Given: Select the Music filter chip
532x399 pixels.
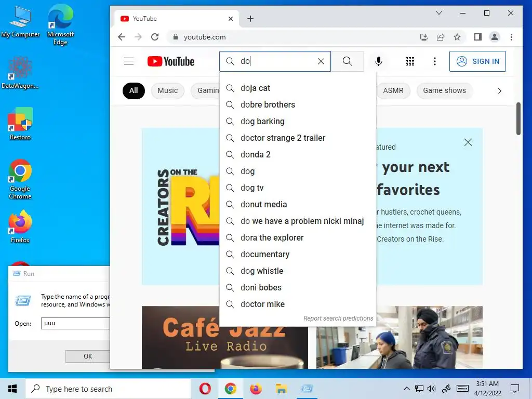Looking at the screenshot, I should coord(168,90).
